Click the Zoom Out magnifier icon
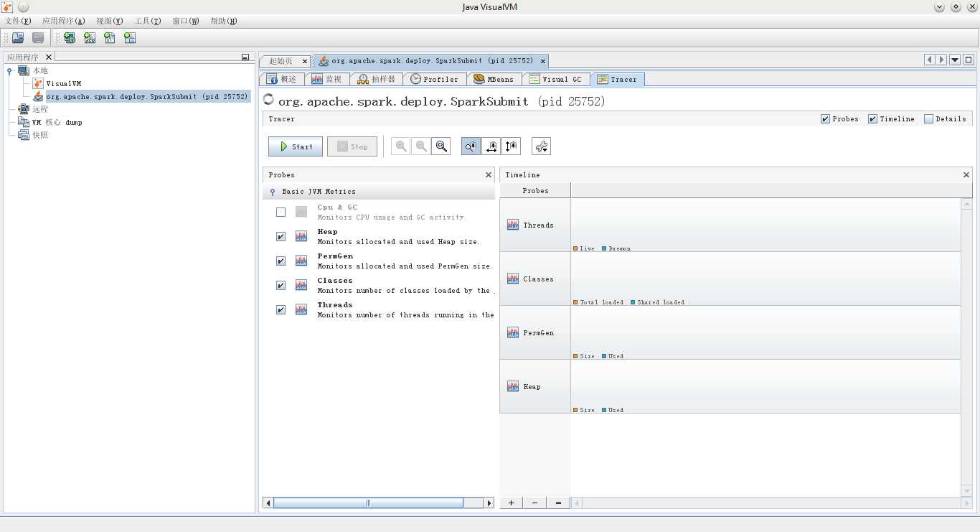 421,146
